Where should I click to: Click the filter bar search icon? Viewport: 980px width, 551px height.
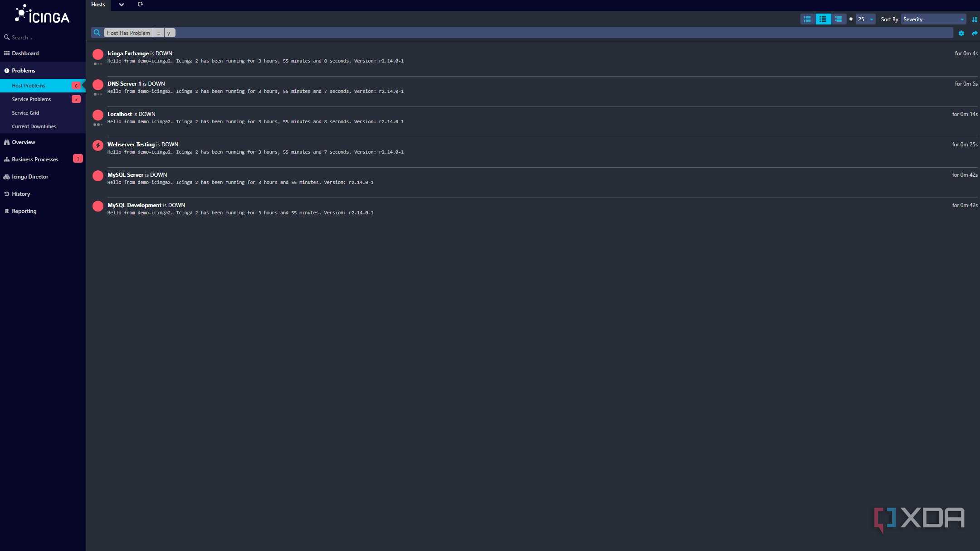97,33
